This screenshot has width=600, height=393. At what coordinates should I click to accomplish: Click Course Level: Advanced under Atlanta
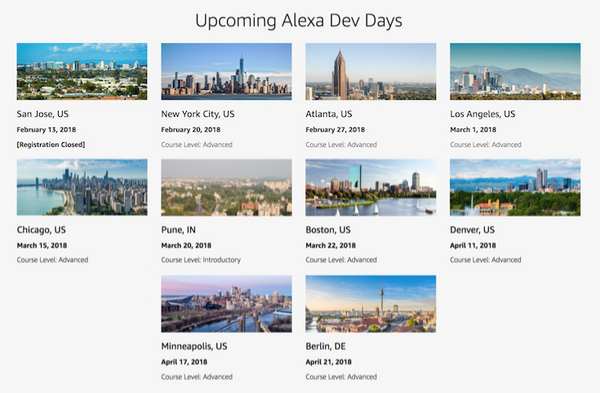click(341, 145)
